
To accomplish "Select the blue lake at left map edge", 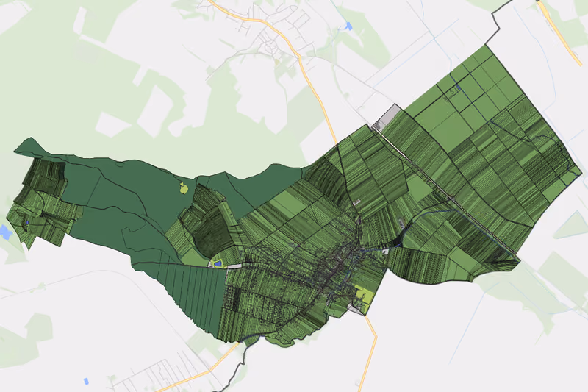I will coord(6,232).
